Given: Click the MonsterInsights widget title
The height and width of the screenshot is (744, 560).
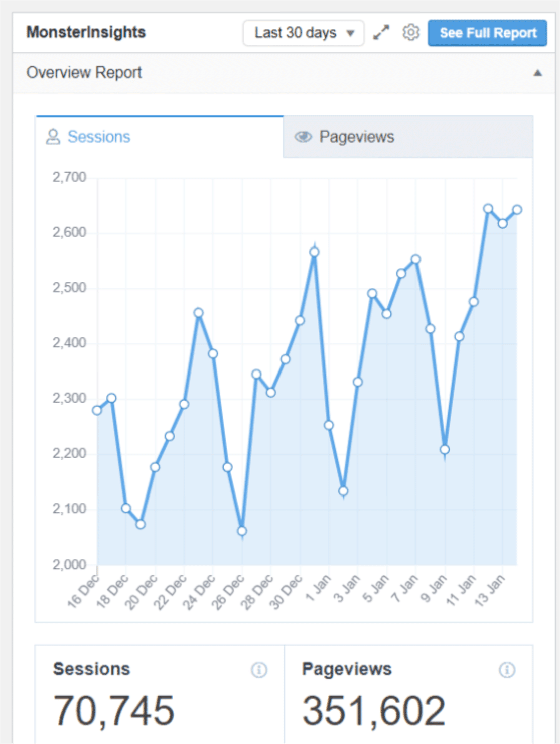Looking at the screenshot, I should pyautogui.click(x=86, y=32).
